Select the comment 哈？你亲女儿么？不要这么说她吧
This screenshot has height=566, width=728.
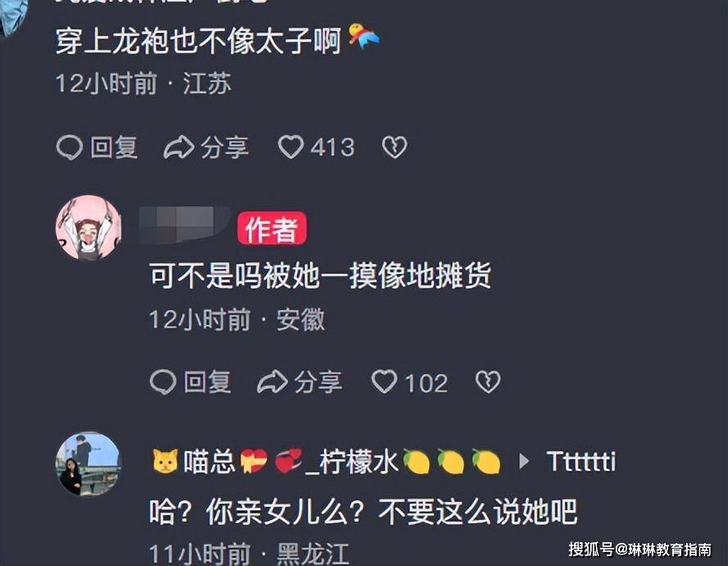[363, 511]
